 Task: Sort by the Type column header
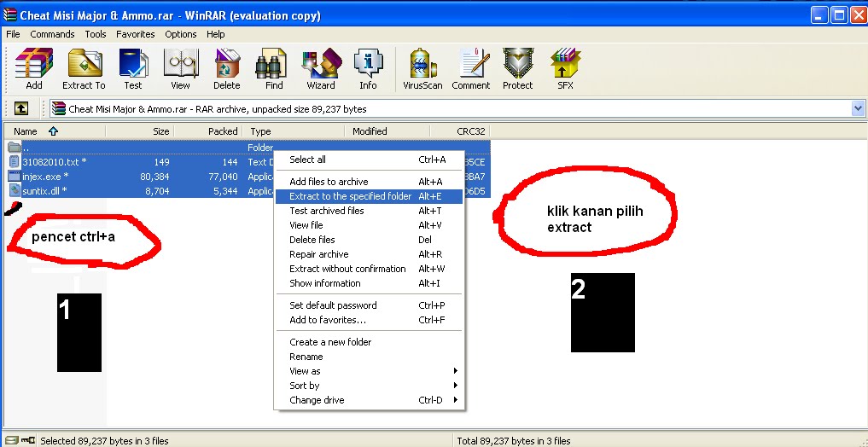(x=294, y=131)
